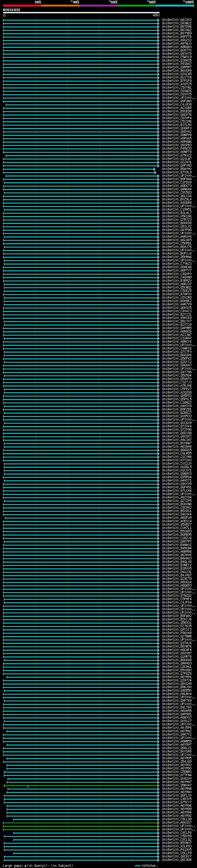
Task: Click the green alignment bar for UniRef100_Q5B047
Action: 81,785
